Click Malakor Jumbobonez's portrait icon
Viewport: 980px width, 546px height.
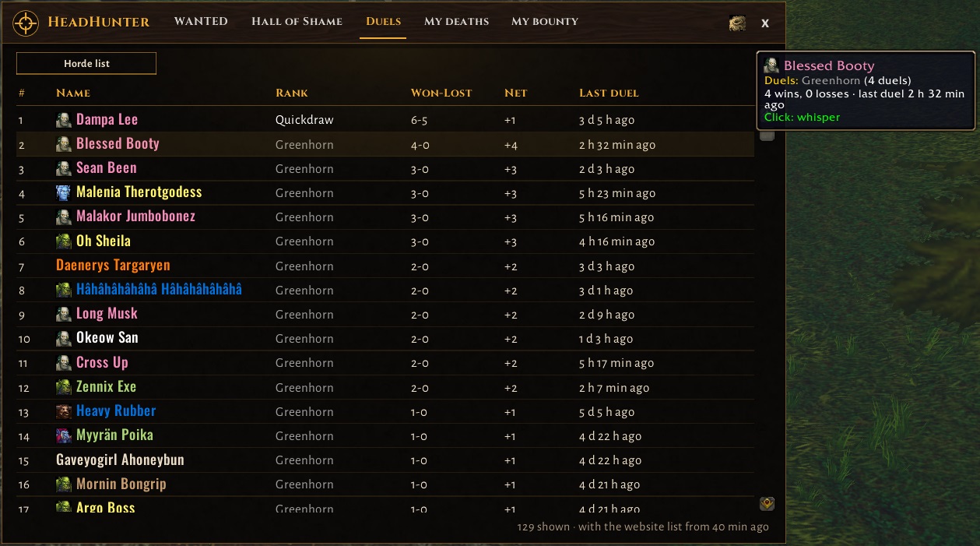point(64,217)
